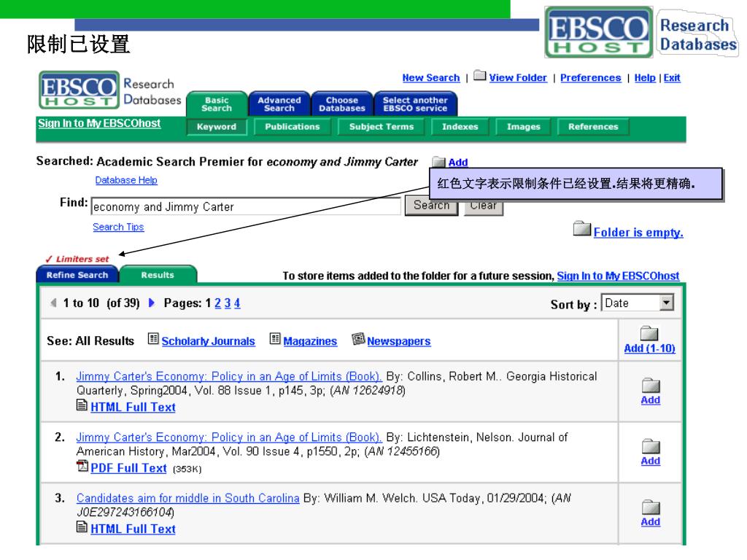Screen dimensions: 747x560
Task: Open the Help link
Action: [x=645, y=77]
